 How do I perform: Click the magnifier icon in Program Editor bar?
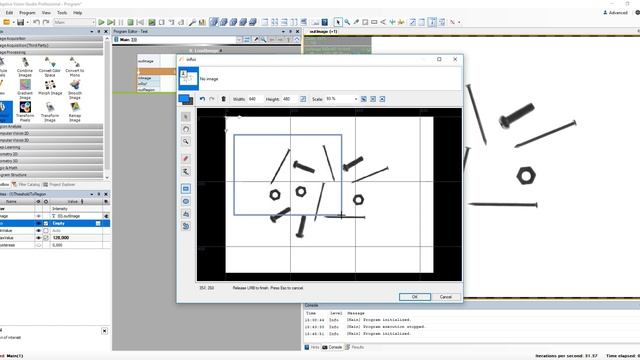(264, 40)
